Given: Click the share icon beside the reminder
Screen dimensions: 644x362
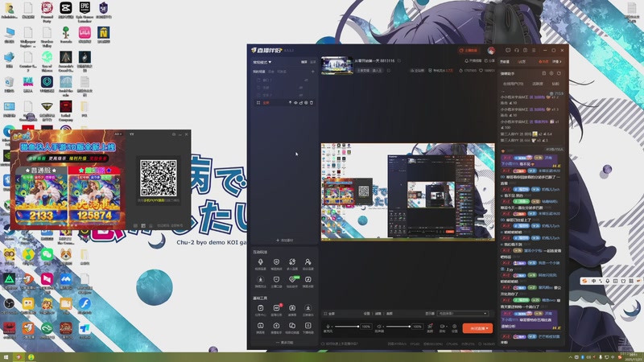Looking at the screenshot, I should (486, 61).
